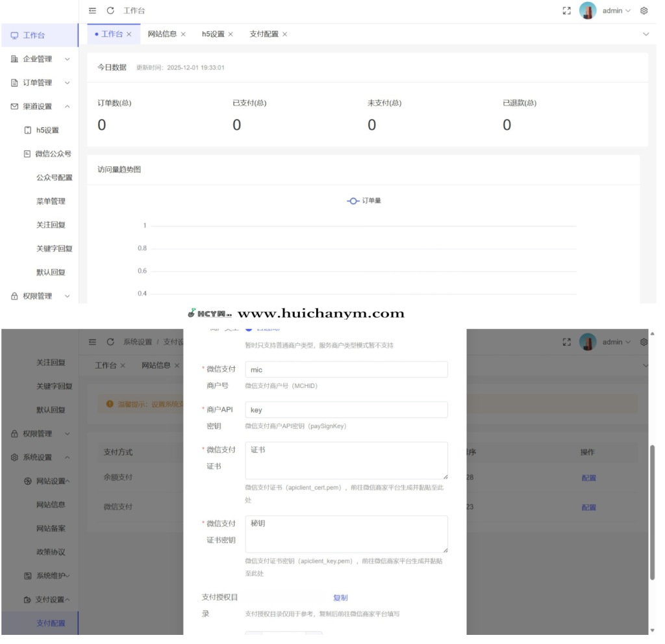This screenshot has height=644, width=665.
Task: Click the admin avatar in top header
Action: point(588,11)
